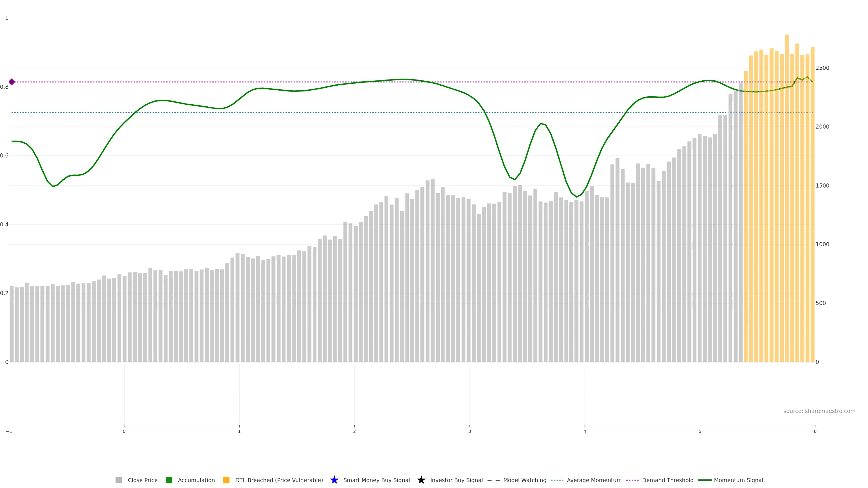Click the purple diamond Demand Threshold marker

coord(12,82)
